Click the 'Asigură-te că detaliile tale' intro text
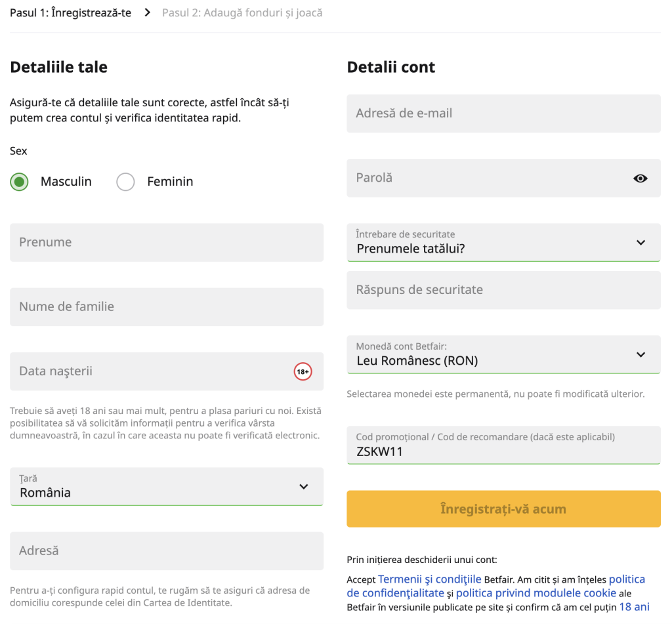The width and height of the screenshot is (672, 624). tap(150, 110)
